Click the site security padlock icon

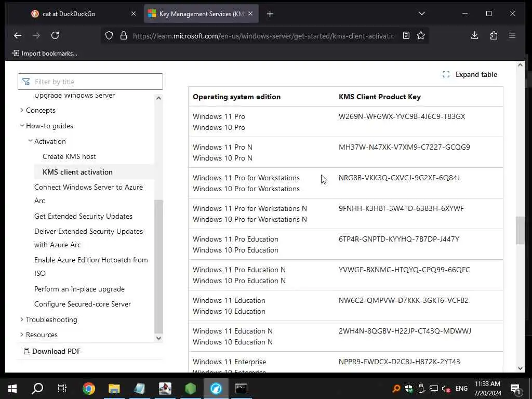124,35
